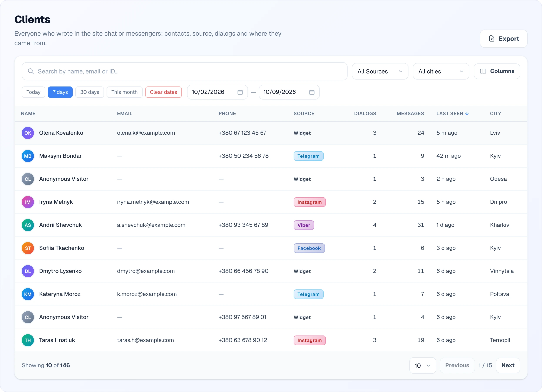
Task: Select the 30 days preset
Action: pyautogui.click(x=90, y=92)
